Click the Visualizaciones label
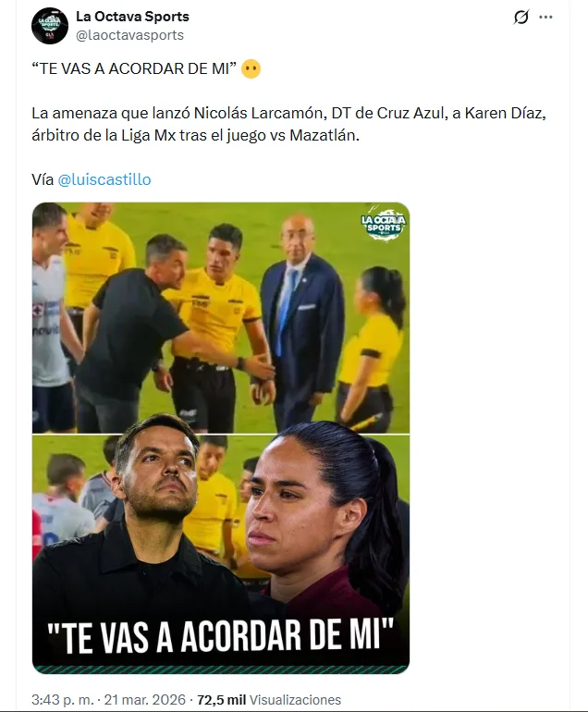588x712 pixels. (x=295, y=699)
